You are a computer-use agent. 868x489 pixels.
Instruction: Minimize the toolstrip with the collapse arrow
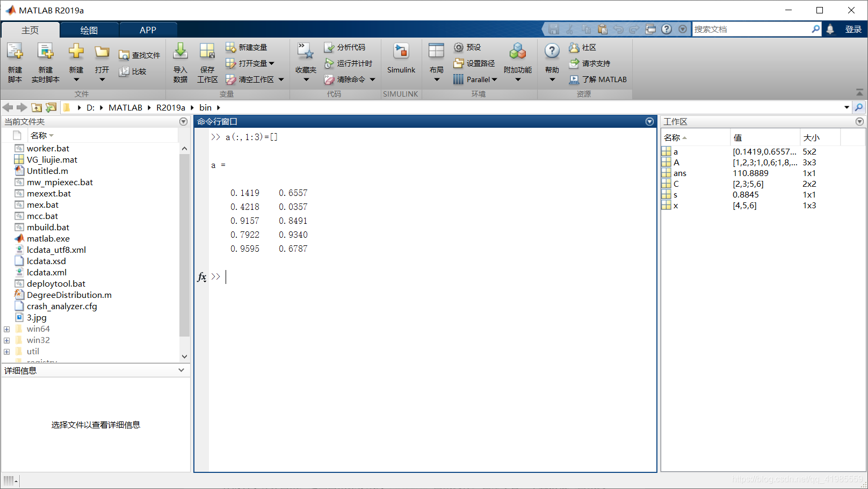pyautogui.click(x=859, y=92)
